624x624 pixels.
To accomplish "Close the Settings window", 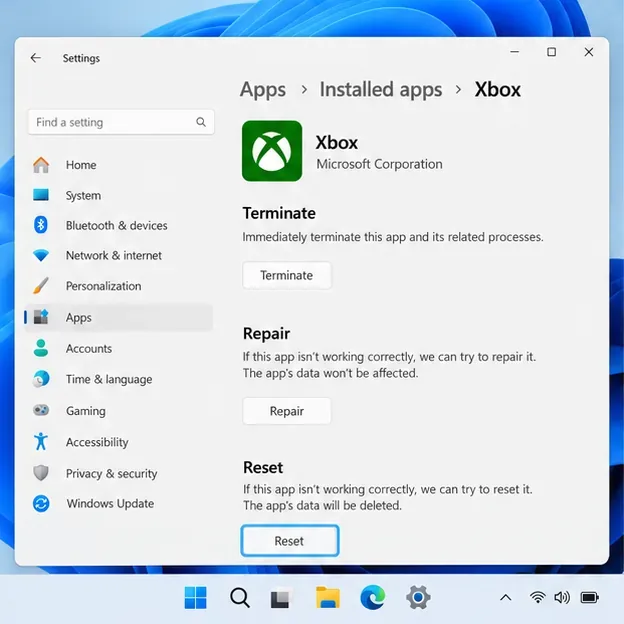I will point(589,52).
